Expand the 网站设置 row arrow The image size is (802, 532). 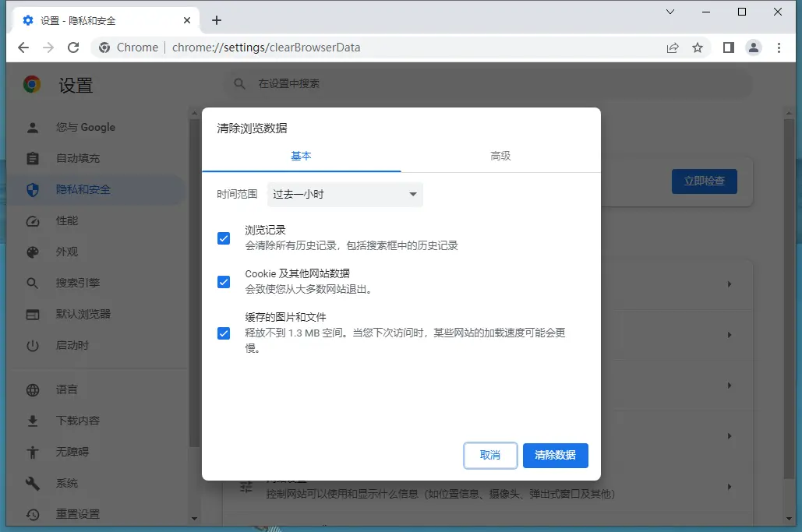[730, 486]
